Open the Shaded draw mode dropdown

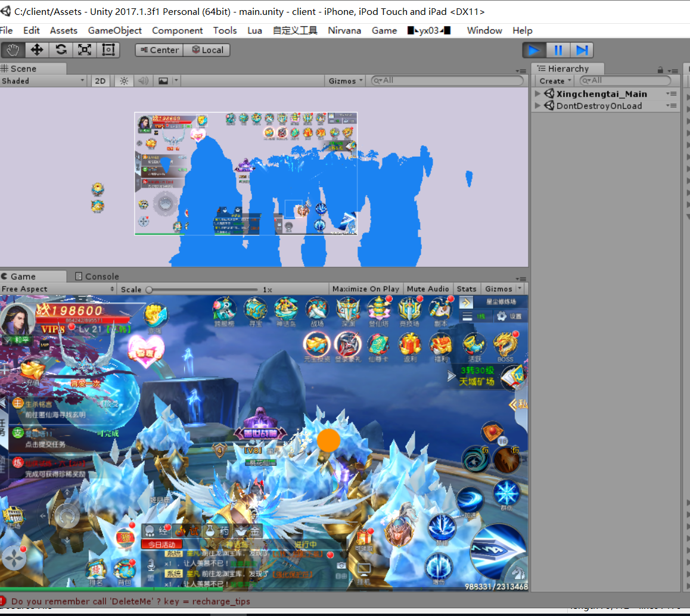(43, 81)
